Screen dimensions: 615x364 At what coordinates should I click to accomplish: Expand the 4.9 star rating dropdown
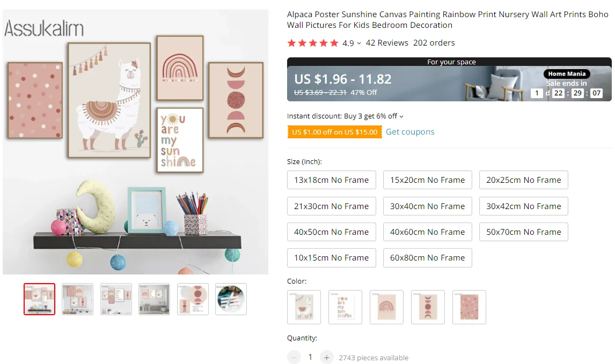[x=359, y=43]
